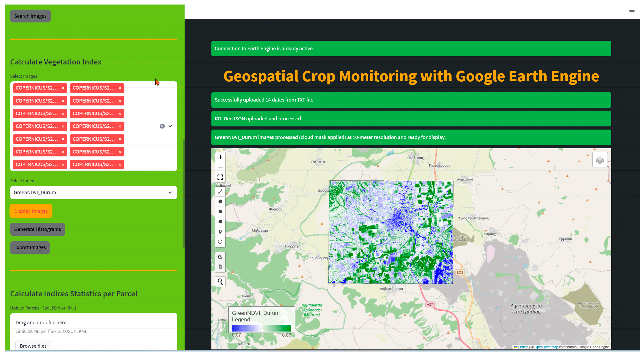644x356 pixels.
Task: Clear all selected images
Action: [162, 126]
